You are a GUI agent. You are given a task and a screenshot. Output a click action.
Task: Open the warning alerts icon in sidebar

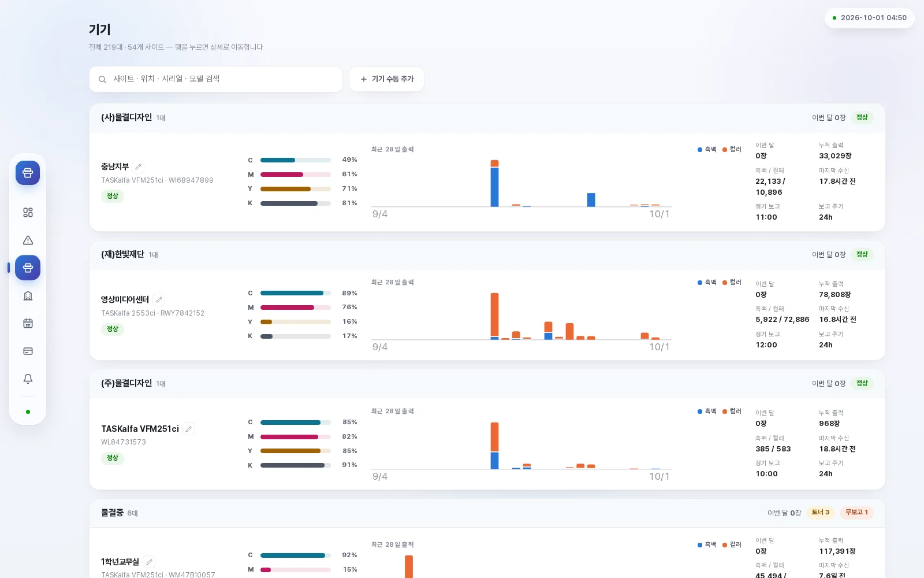(28, 240)
